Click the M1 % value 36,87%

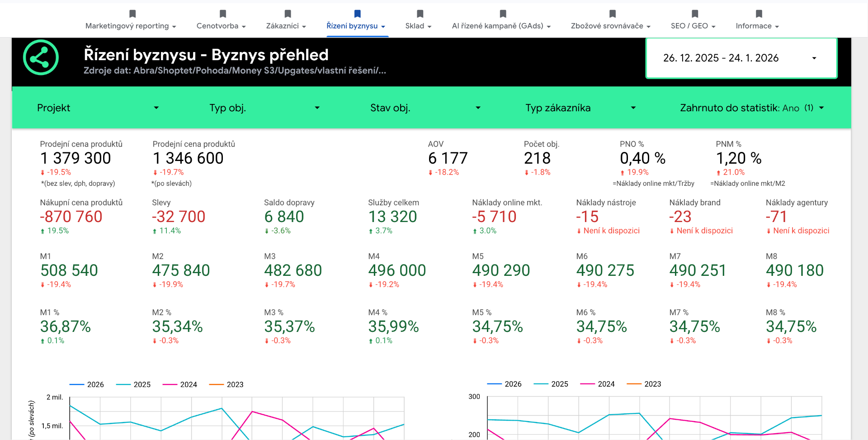tap(66, 326)
